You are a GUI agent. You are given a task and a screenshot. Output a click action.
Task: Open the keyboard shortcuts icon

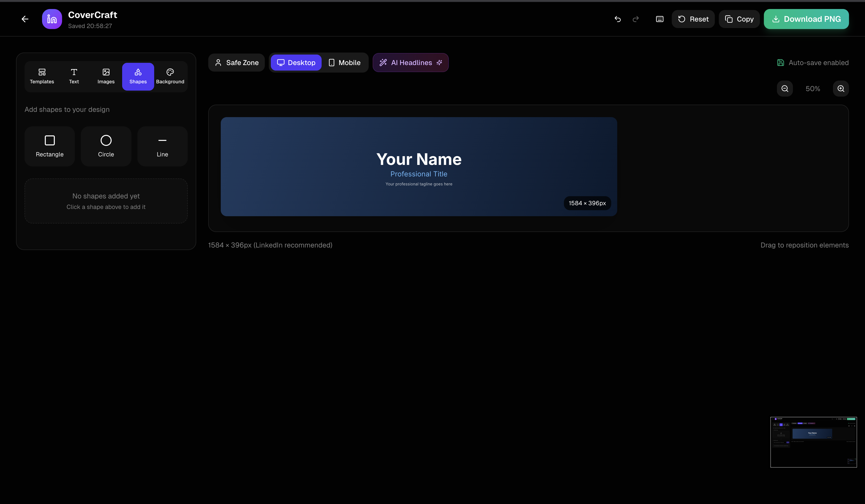click(660, 19)
